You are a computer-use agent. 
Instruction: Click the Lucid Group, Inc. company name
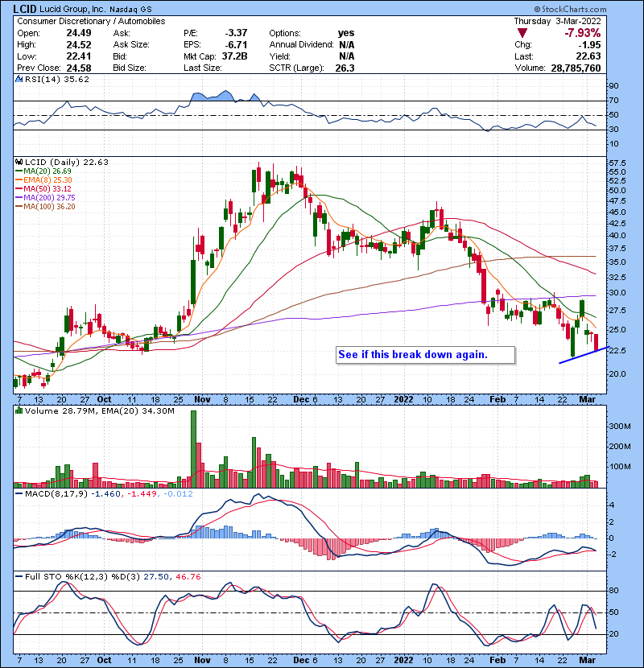[73, 9]
